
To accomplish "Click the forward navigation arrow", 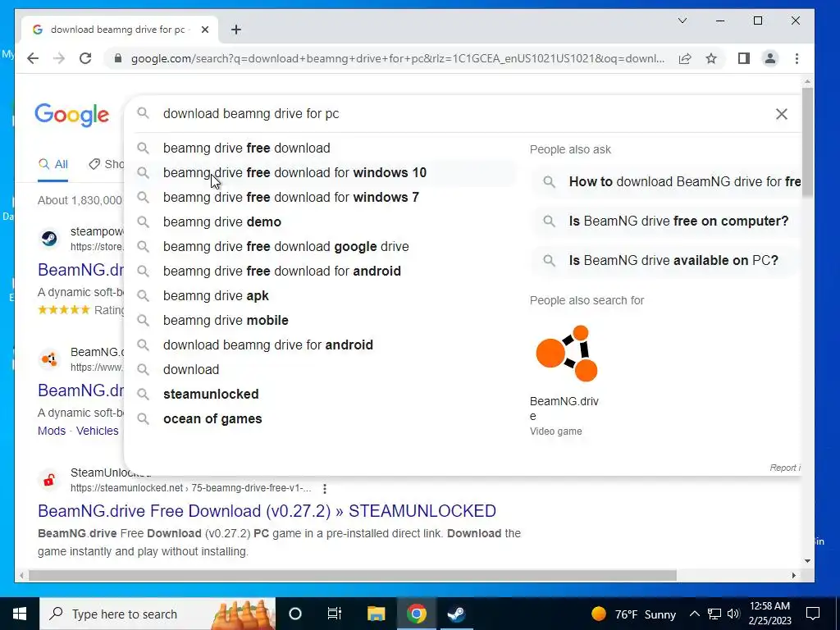I will [x=59, y=58].
